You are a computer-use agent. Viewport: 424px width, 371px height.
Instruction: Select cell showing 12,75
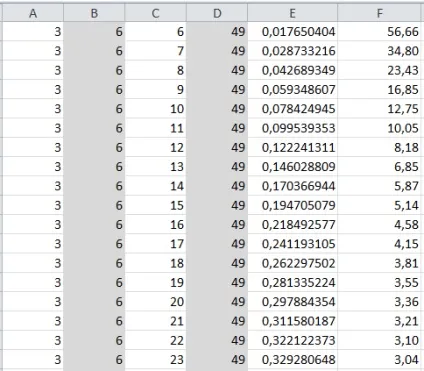(379, 109)
